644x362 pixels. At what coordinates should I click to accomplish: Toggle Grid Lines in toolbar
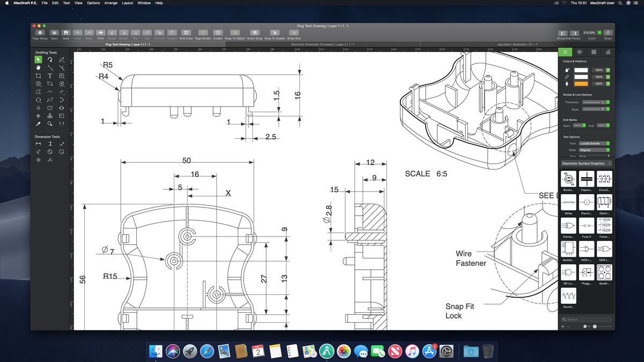click(186, 33)
